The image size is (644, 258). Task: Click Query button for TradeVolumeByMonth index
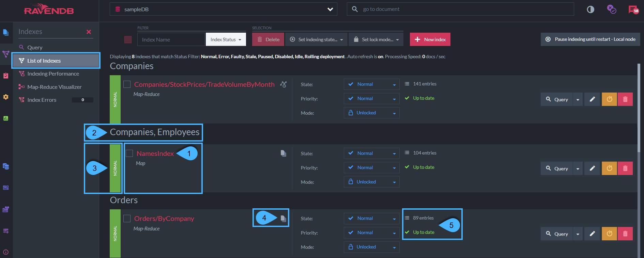point(557,99)
